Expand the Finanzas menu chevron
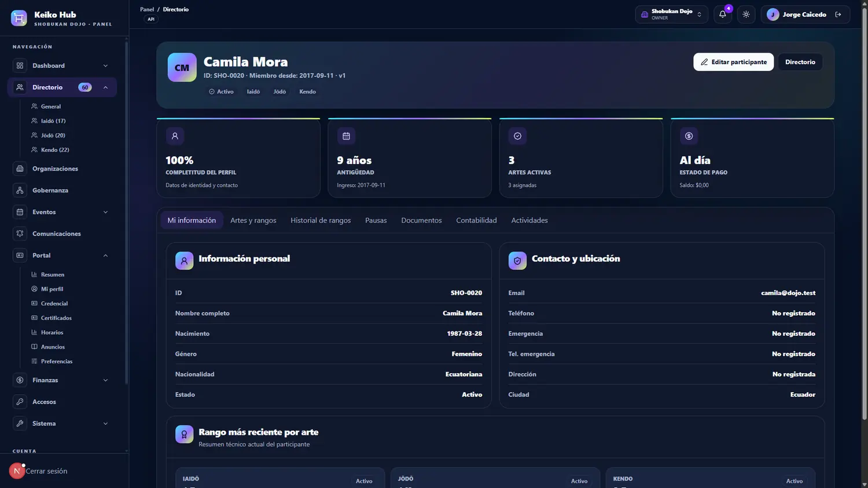The width and height of the screenshot is (868, 488). click(105, 380)
